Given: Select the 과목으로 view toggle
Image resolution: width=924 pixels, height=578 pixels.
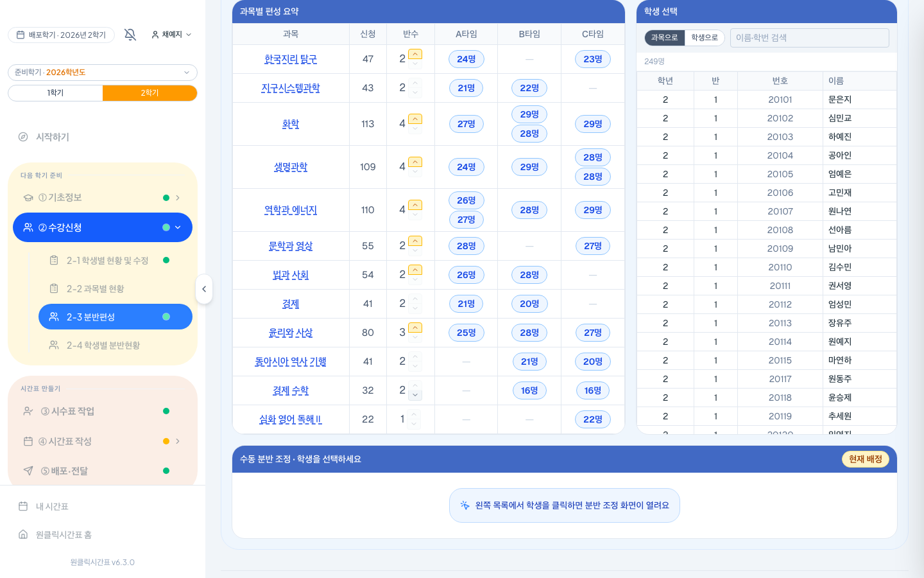Looking at the screenshot, I should (x=665, y=38).
